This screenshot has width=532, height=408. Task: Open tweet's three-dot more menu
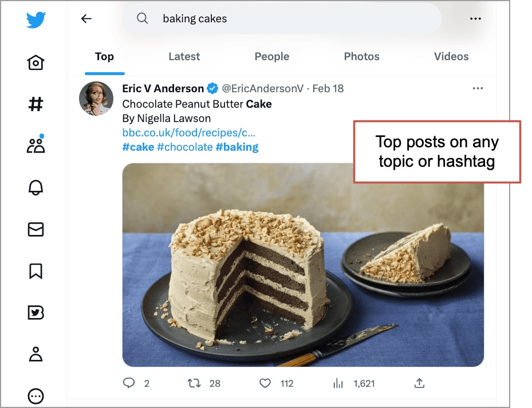pos(478,88)
